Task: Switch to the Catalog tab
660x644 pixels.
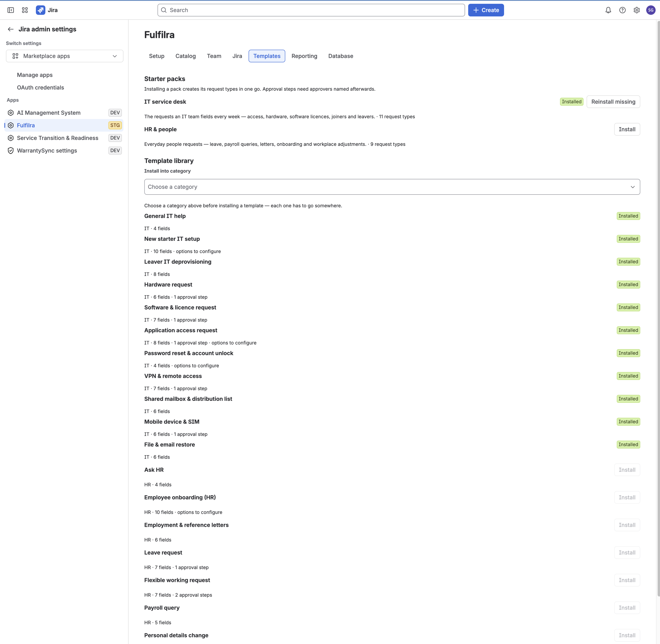Action: tap(185, 56)
